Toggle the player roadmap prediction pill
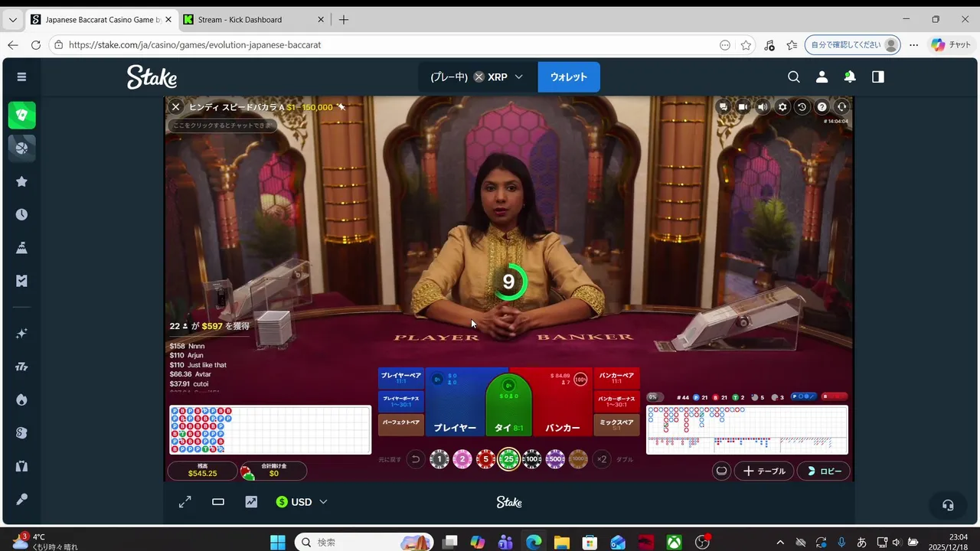The width and height of the screenshot is (980, 551). coord(803,396)
